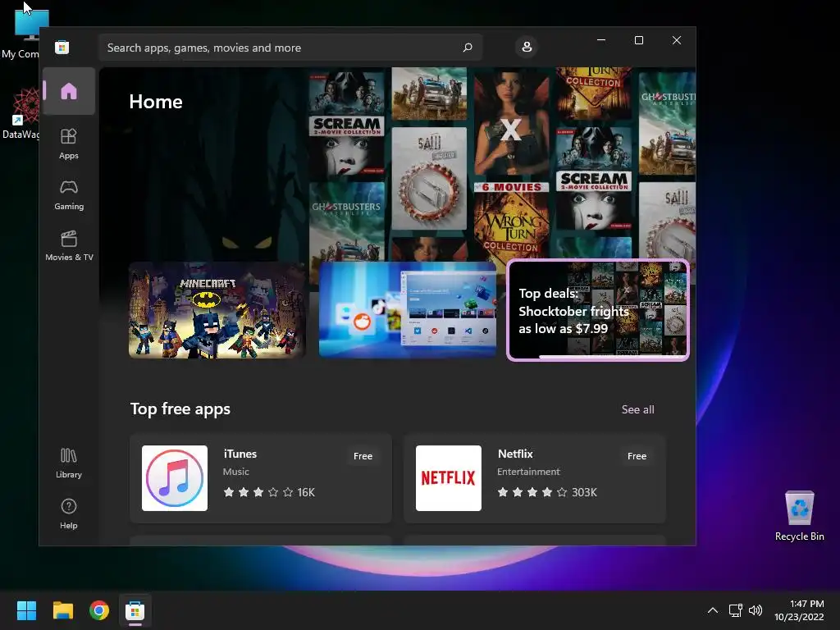
Task: Click the Top free apps heading
Action: point(180,409)
